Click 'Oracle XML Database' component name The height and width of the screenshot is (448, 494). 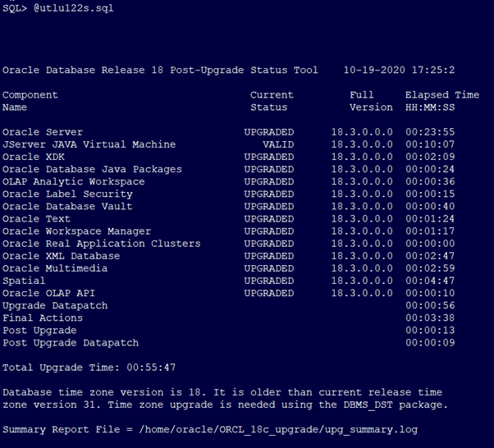point(61,256)
